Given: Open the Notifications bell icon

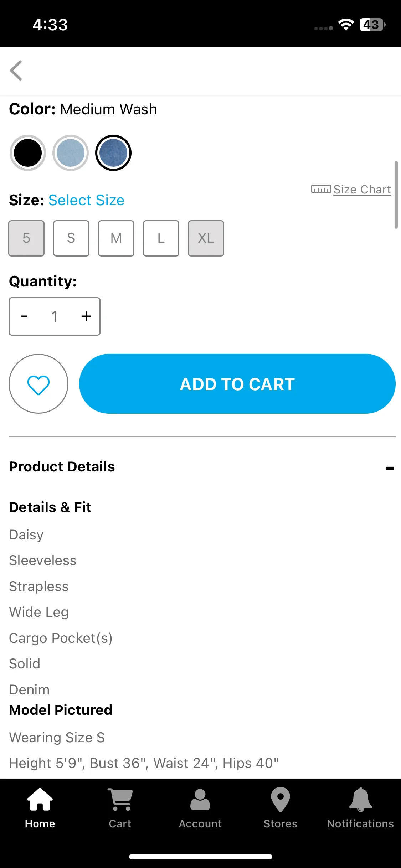Looking at the screenshot, I should (x=360, y=799).
